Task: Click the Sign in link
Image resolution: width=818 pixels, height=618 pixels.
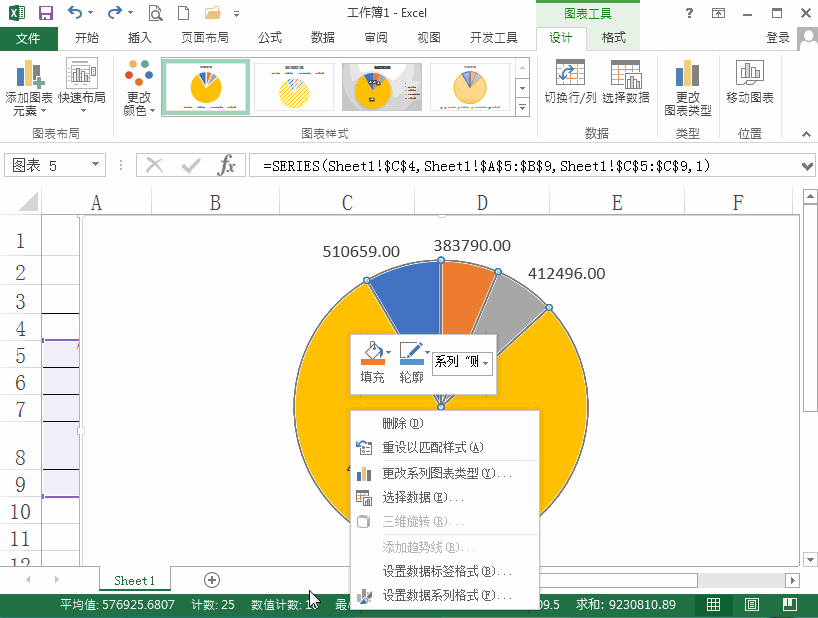Action: pos(777,38)
